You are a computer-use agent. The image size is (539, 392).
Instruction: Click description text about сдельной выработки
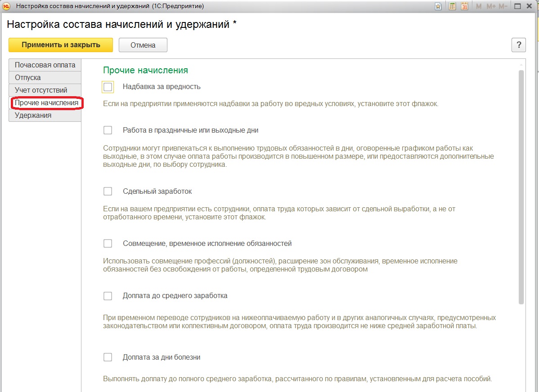click(279, 213)
